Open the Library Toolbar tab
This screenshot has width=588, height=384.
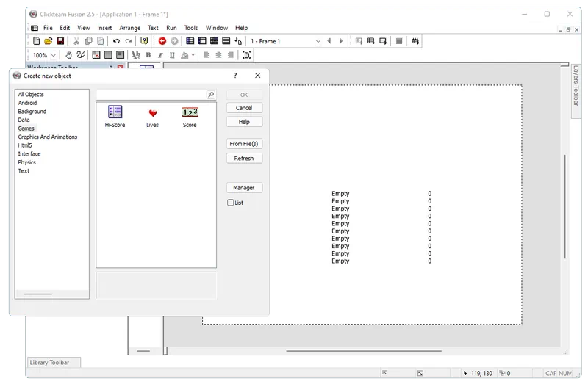point(53,362)
